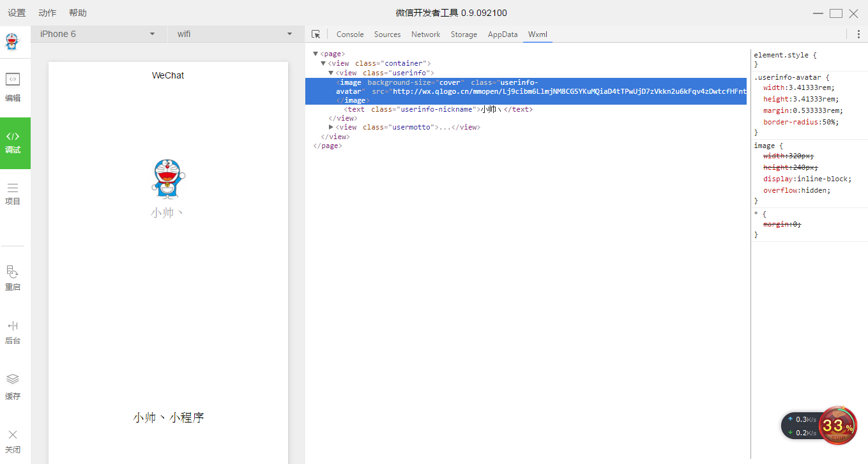
Task: Select the highlighted image element row
Action: click(526, 91)
